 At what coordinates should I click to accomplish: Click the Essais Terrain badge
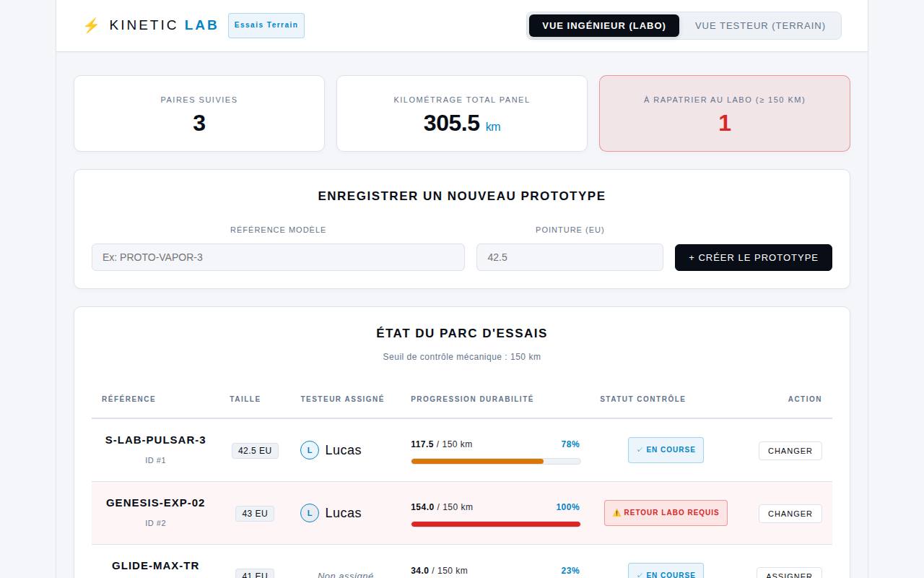[x=266, y=25]
